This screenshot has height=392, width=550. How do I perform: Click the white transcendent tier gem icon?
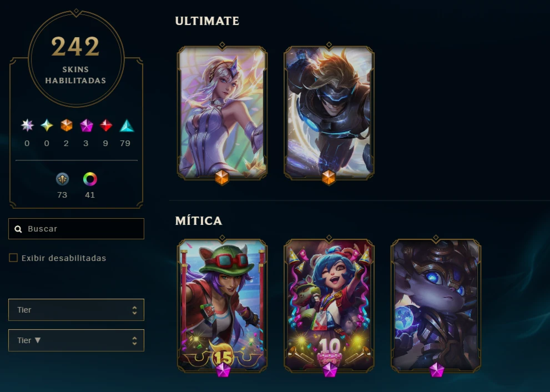point(27,125)
